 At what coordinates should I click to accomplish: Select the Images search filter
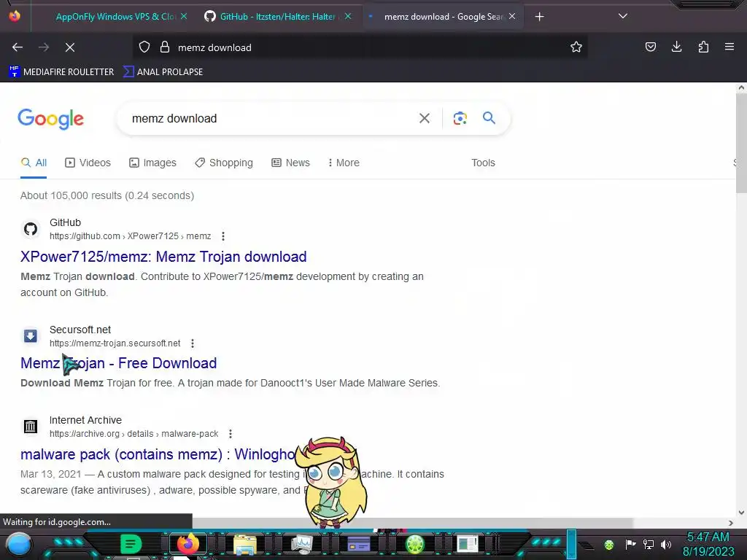pyautogui.click(x=152, y=163)
